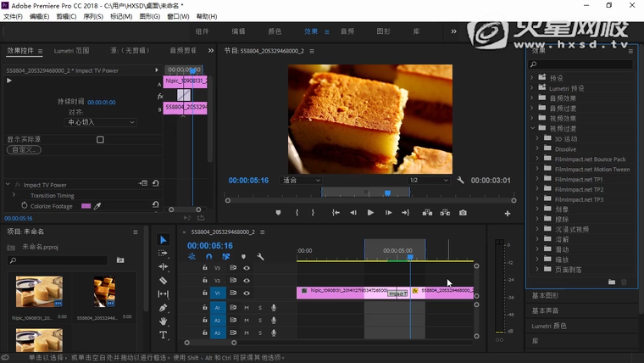Select the Hand tool

pos(164,321)
